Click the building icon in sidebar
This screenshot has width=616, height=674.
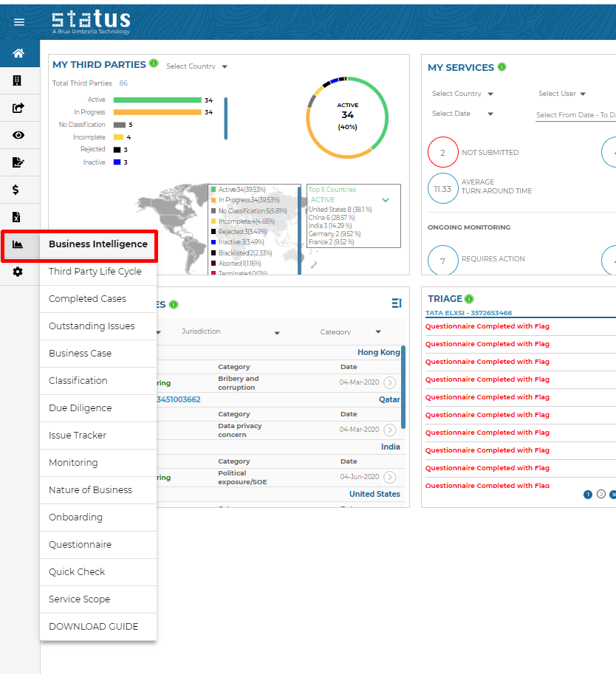[18, 80]
